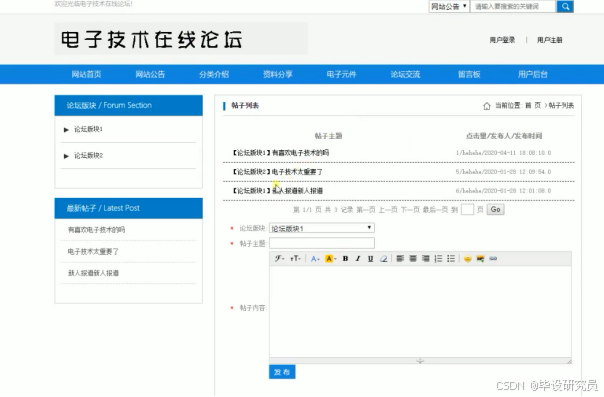Click the insert hyperlink icon
The height and width of the screenshot is (397, 604).
coord(493,259)
